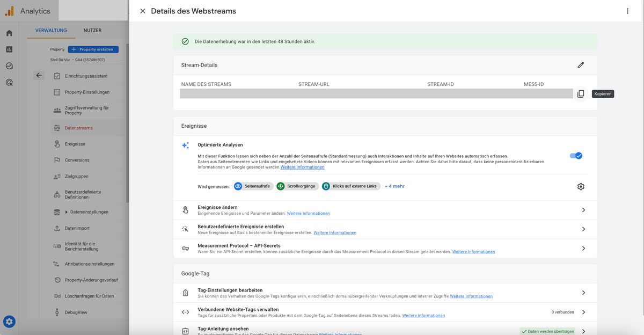644x335 pixels.
Task: Click the Benutzerdefinierte Ereignisse sparkle cursor icon
Action: (x=185, y=229)
